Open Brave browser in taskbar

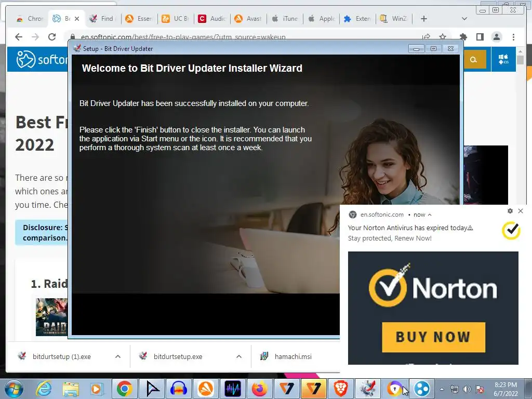tap(340, 389)
